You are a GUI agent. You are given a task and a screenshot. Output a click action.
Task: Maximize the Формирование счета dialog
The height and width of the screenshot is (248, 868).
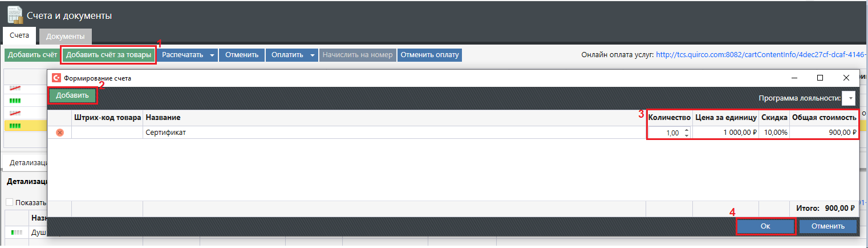click(x=820, y=78)
